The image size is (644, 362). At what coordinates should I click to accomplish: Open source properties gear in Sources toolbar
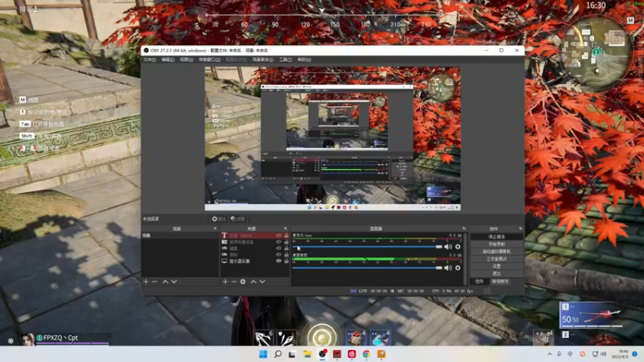tap(243, 282)
